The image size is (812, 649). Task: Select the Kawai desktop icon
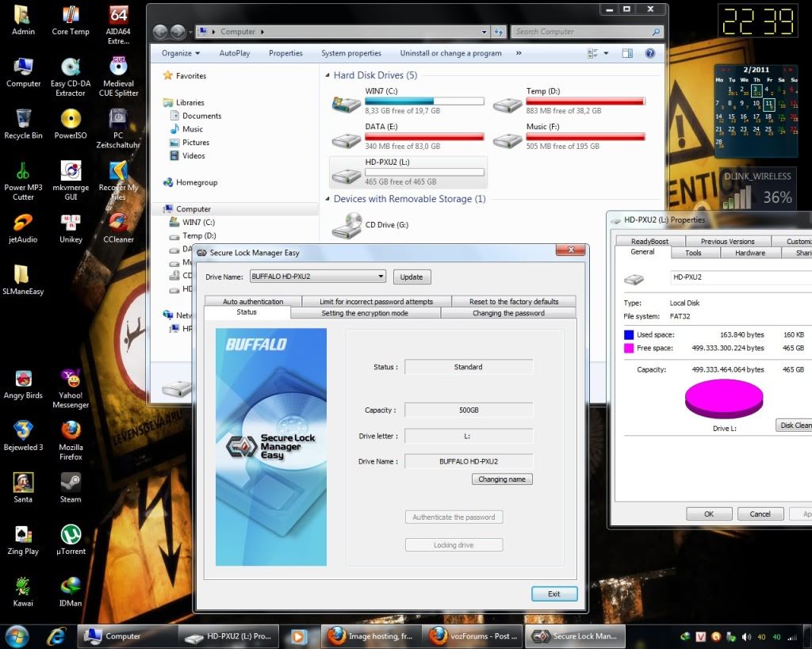click(x=23, y=592)
